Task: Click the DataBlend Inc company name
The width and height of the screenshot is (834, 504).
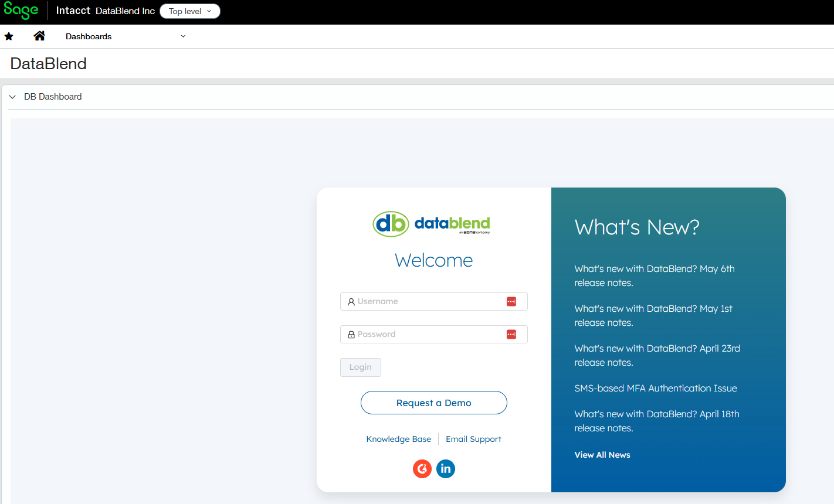Action: point(126,11)
